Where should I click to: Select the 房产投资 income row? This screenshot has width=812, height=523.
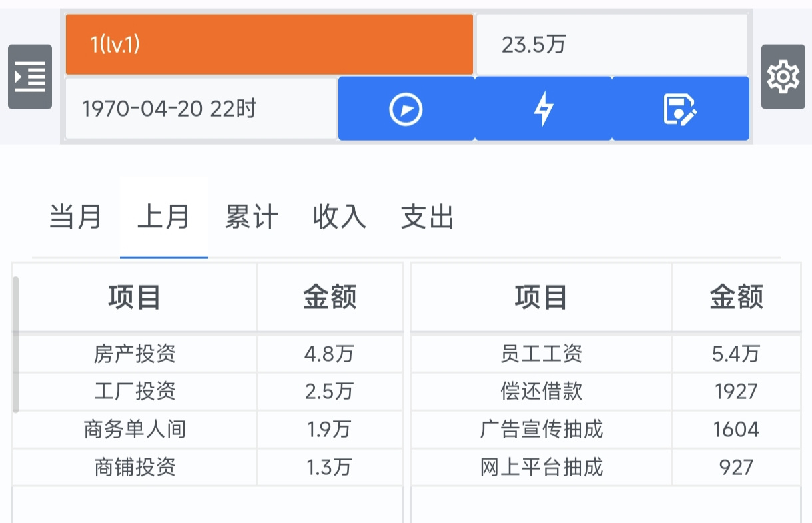[x=208, y=354]
